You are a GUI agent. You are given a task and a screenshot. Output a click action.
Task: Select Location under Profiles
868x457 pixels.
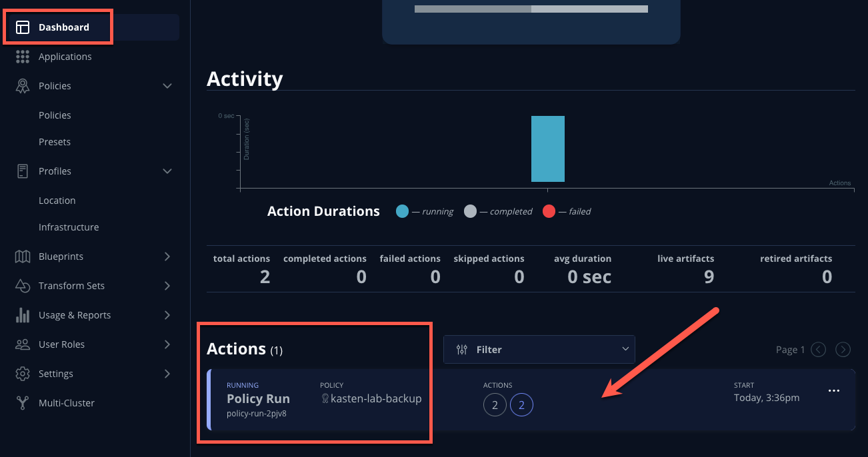57,201
